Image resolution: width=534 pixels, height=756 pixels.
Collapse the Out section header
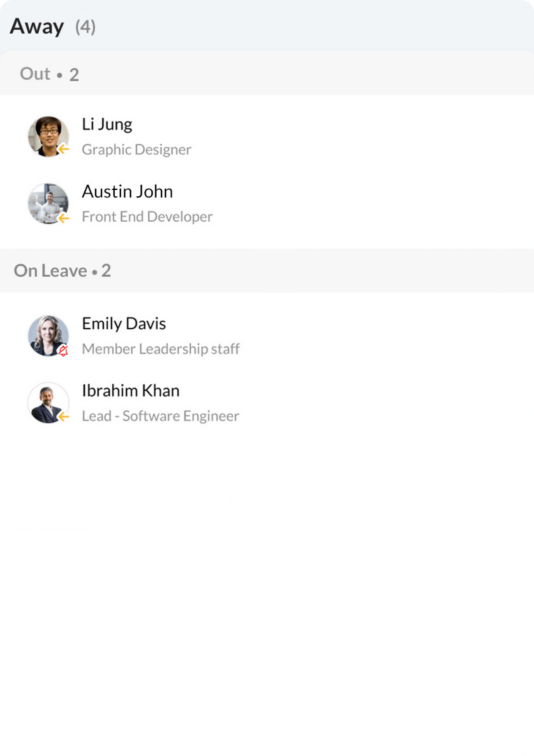tap(49, 74)
